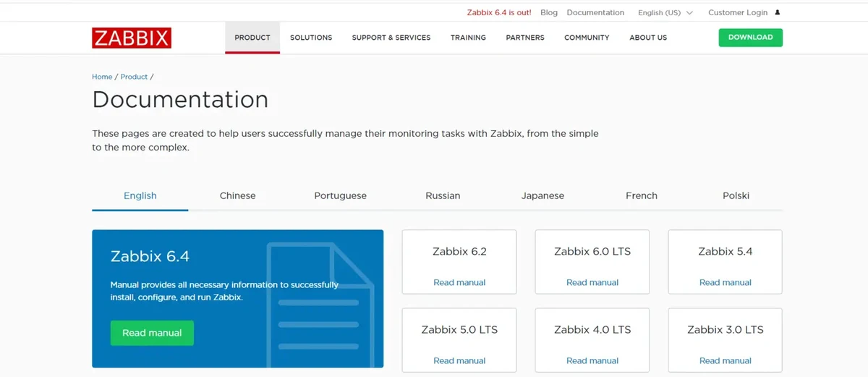Image resolution: width=868 pixels, height=377 pixels.
Task: Open the Solutions menu
Action: pyautogui.click(x=311, y=38)
